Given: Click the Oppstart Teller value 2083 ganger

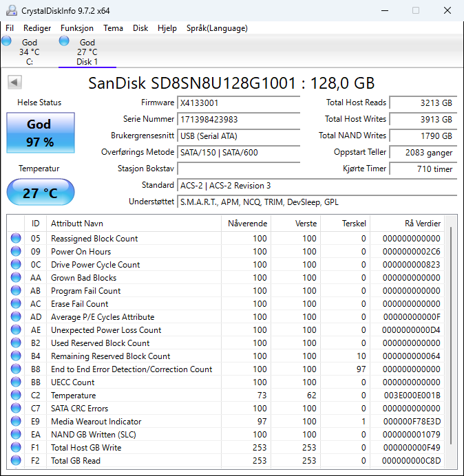Looking at the screenshot, I should [x=423, y=153].
